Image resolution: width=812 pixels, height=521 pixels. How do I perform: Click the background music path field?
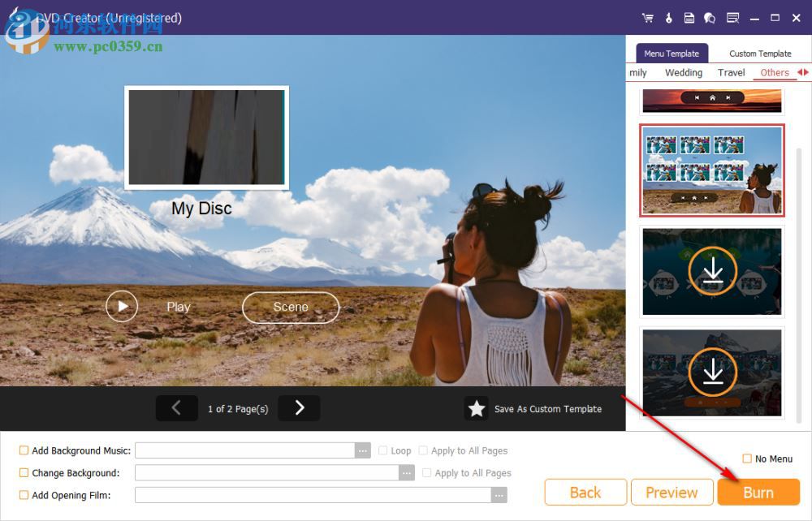(245, 450)
